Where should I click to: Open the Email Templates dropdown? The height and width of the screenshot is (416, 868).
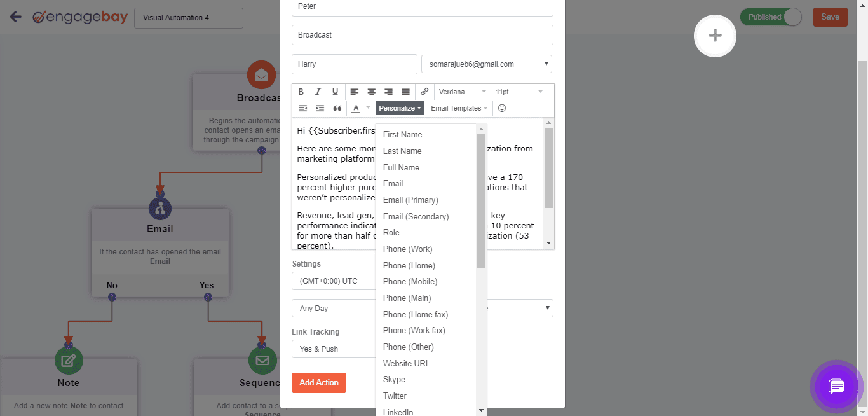[458, 108]
